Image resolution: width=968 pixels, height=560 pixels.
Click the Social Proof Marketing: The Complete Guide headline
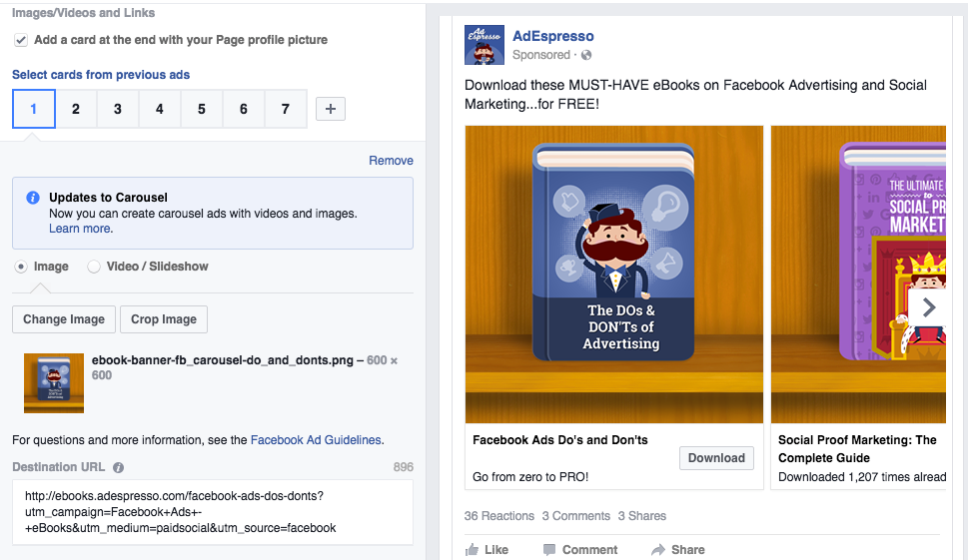click(x=857, y=449)
